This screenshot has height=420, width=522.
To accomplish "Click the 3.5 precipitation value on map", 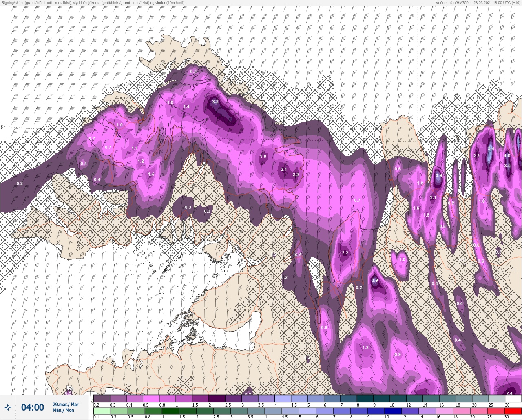I will click(507, 166).
